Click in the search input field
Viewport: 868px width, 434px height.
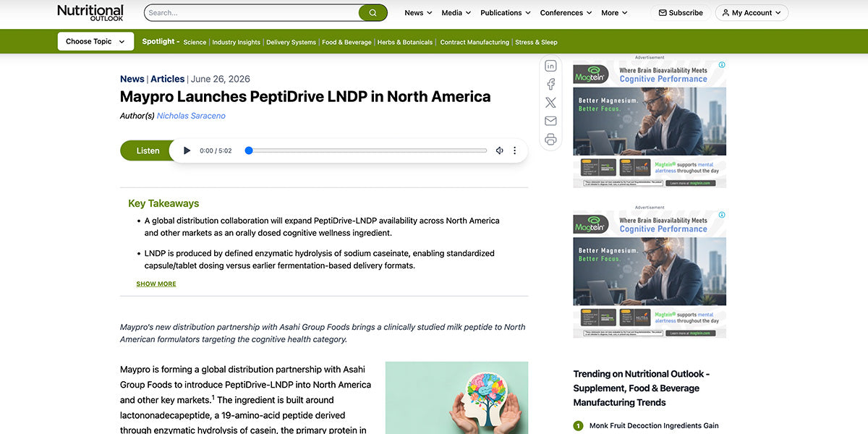(252, 12)
